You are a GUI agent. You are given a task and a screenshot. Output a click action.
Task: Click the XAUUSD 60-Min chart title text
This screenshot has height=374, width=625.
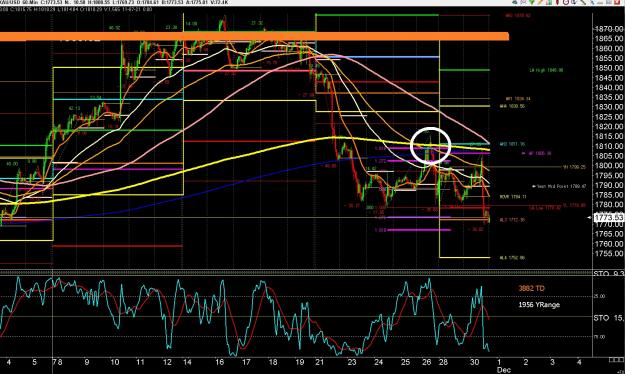click(114, 2)
